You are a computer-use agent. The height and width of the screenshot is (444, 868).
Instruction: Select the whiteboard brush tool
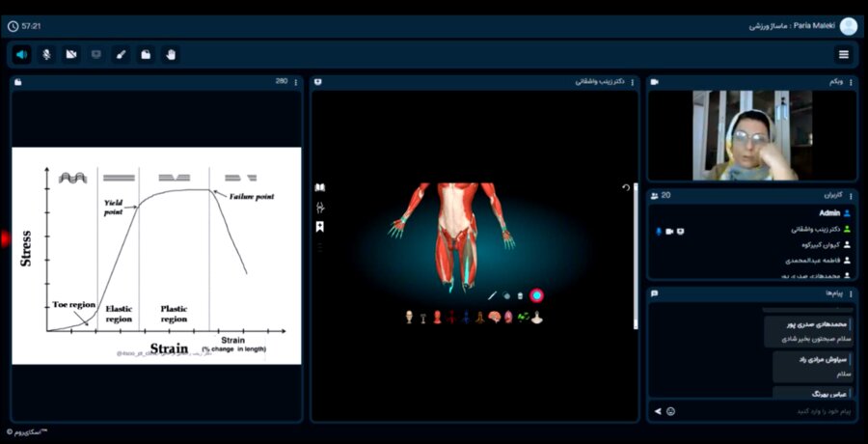121,54
